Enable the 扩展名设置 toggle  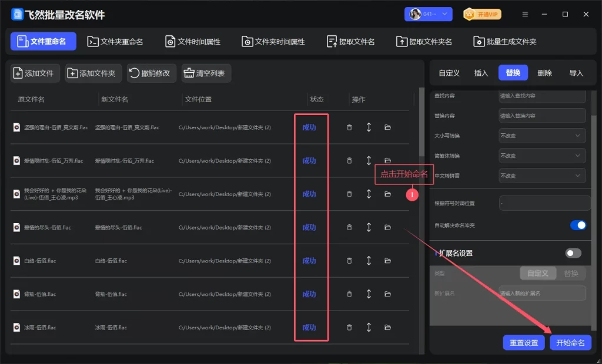(x=573, y=253)
